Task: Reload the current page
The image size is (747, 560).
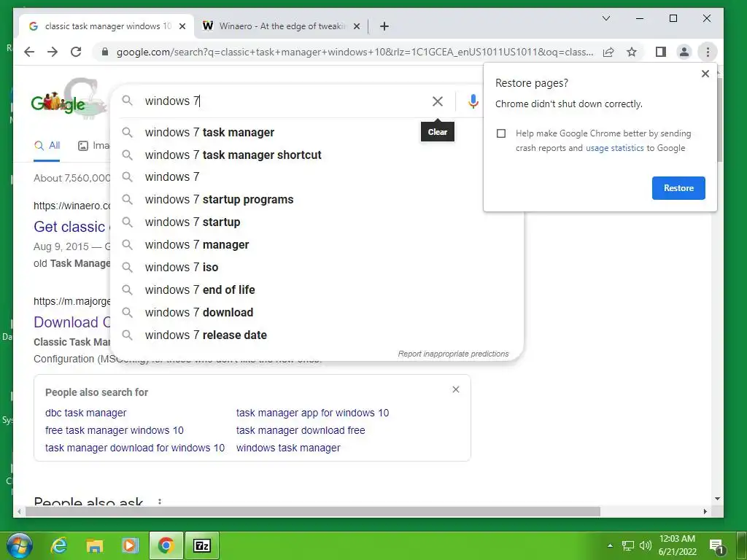Action: click(x=76, y=52)
